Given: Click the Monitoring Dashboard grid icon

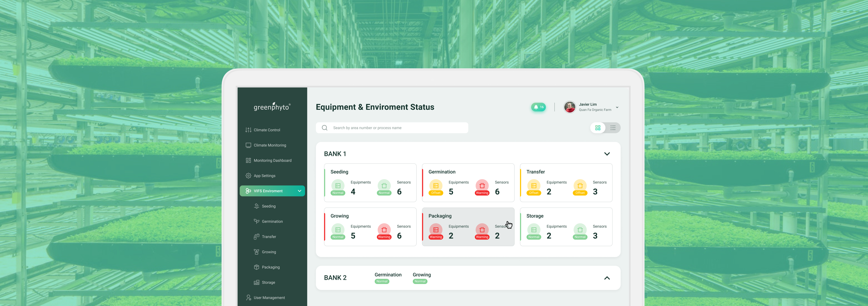Looking at the screenshot, I should 248,160.
